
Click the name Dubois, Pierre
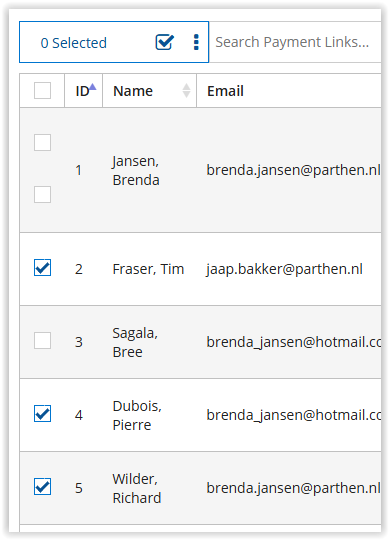click(137, 415)
